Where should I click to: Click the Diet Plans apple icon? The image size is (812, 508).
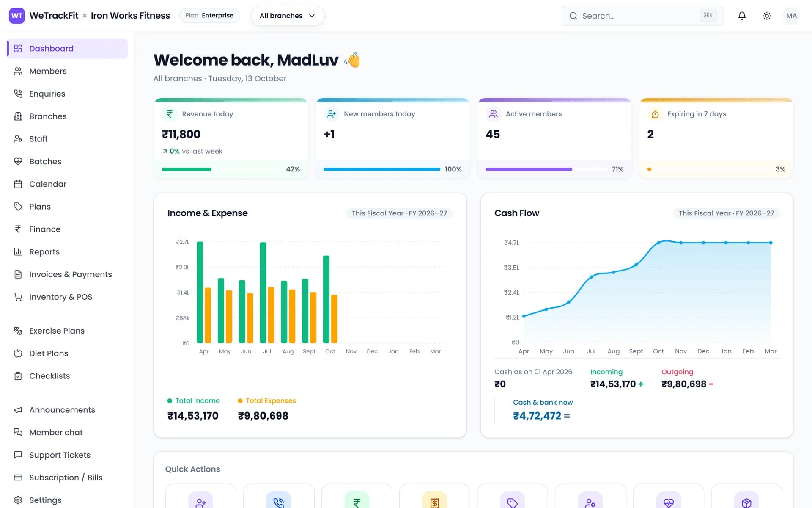(x=18, y=353)
